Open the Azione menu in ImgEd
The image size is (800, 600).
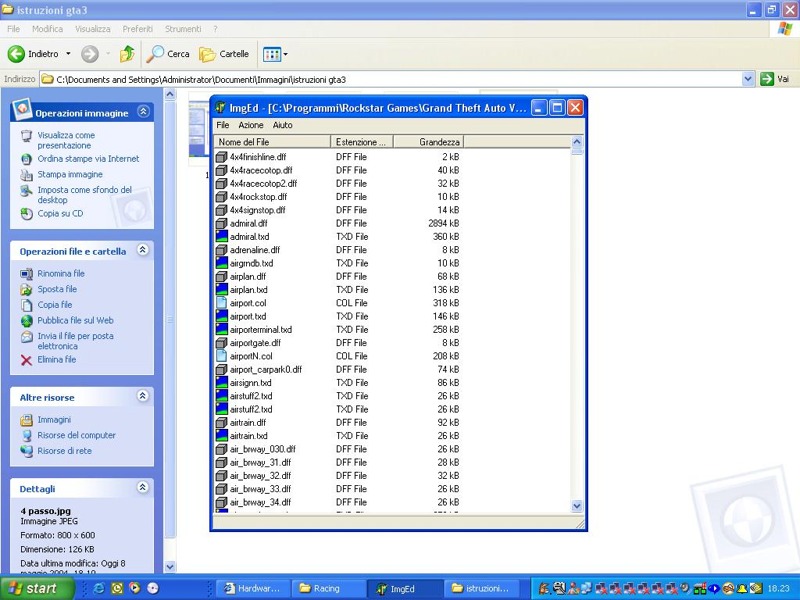[251, 125]
